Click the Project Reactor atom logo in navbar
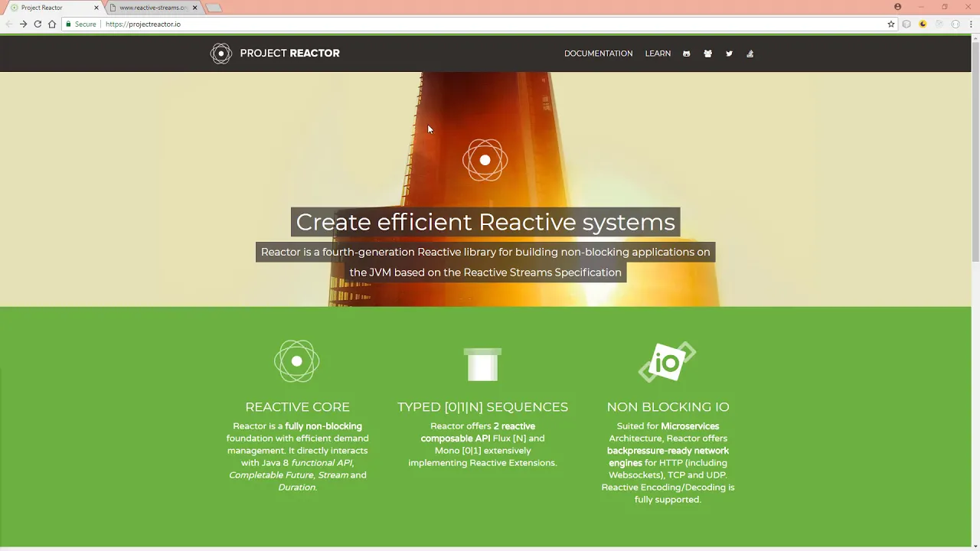This screenshot has height=551, width=980. pyautogui.click(x=220, y=54)
